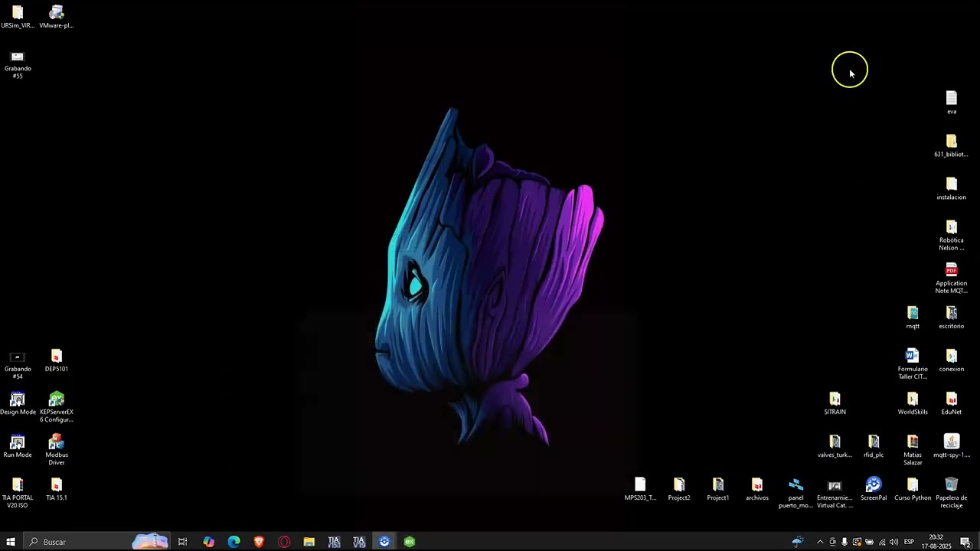Launch Copilot from the taskbar
The width and height of the screenshot is (980, 551).
click(x=208, y=542)
